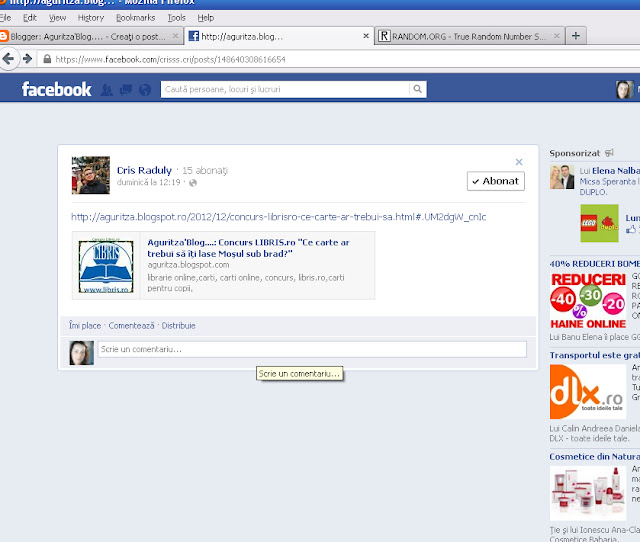Click Distribuie to share the post
This screenshot has height=542, width=640.
[x=178, y=326]
